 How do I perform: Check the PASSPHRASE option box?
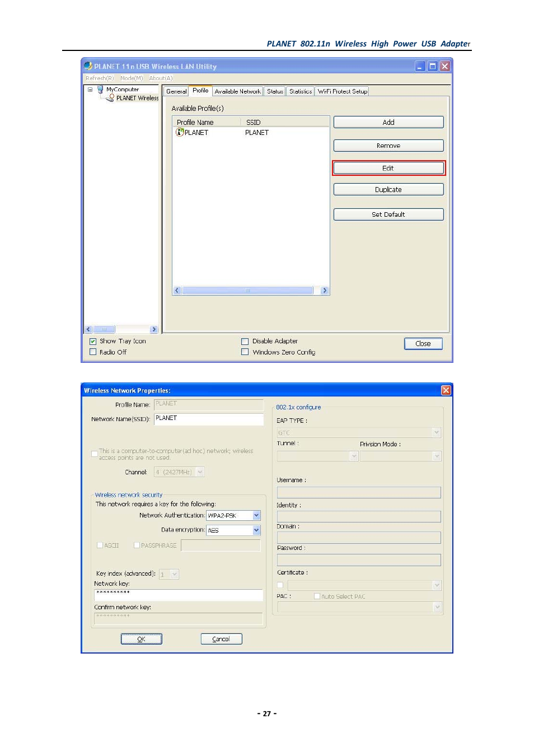[x=137, y=545]
